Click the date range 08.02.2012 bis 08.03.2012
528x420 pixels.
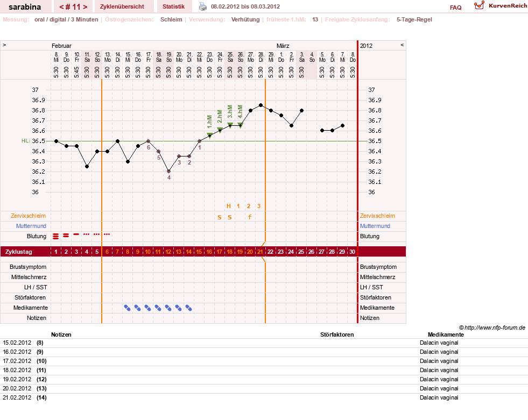[x=245, y=6]
